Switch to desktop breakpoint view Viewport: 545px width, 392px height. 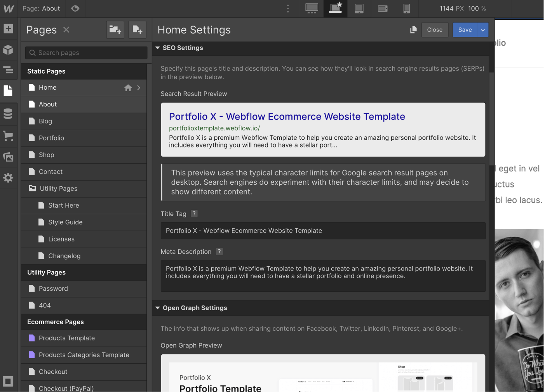pyautogui.click(x=312, y=9)
